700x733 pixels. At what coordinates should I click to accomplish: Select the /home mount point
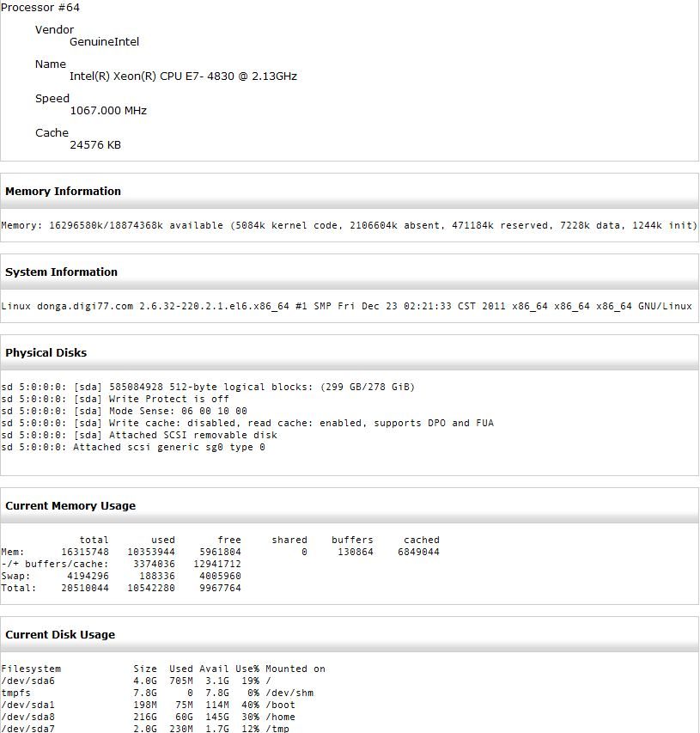click(280, 718)
